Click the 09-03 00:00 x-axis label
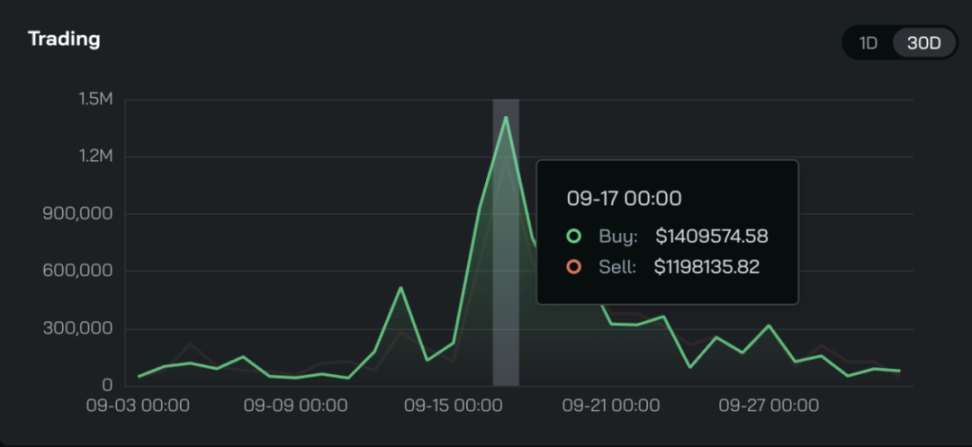Image resolution: width=972 pixels, height=447 pixels. pyautogui.click(x=138, y=406)
